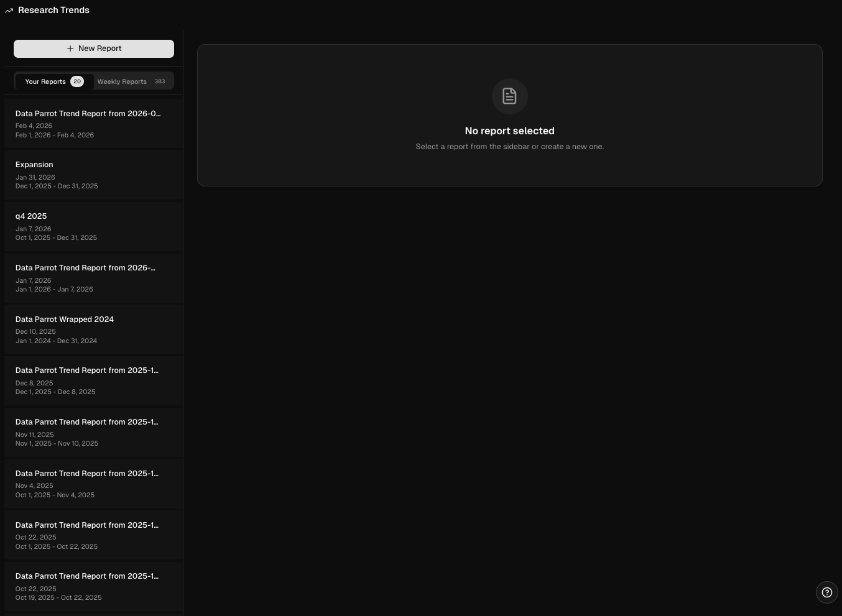The width and height of the screenshot is (842, 616).
Task: Create a New Report
Action: pos(94,48)
